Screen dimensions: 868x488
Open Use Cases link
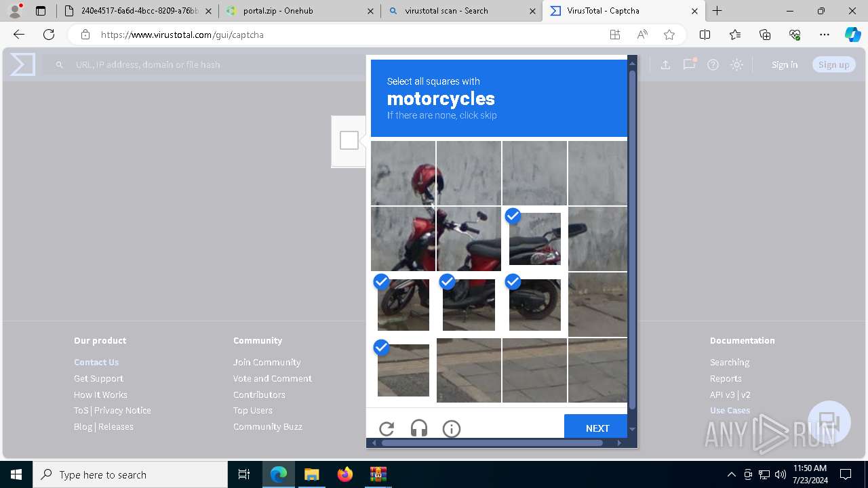pyautogui.click(x=730, y=410)
